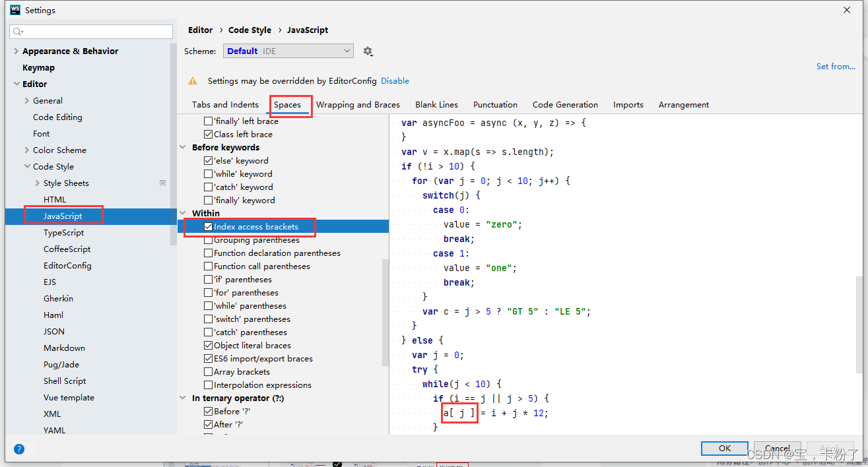Uncheck Index access brackets
The height and width of the screenshot is (467, 868).
209,227
